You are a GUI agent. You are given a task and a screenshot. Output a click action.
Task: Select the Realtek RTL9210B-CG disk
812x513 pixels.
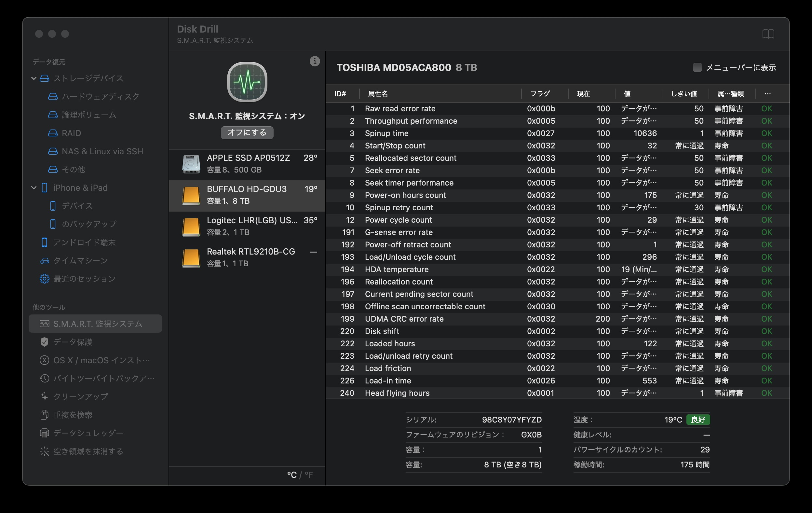tap(247, 258)
